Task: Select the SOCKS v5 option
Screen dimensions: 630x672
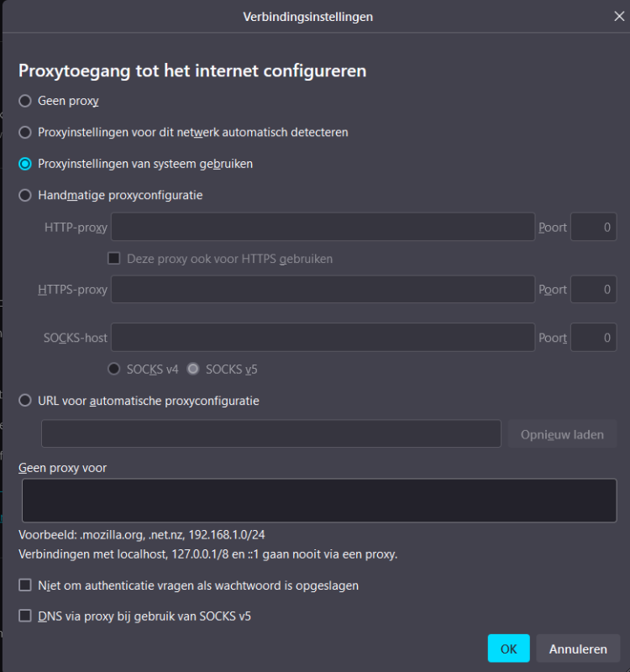Action: (x=193, y=369)
